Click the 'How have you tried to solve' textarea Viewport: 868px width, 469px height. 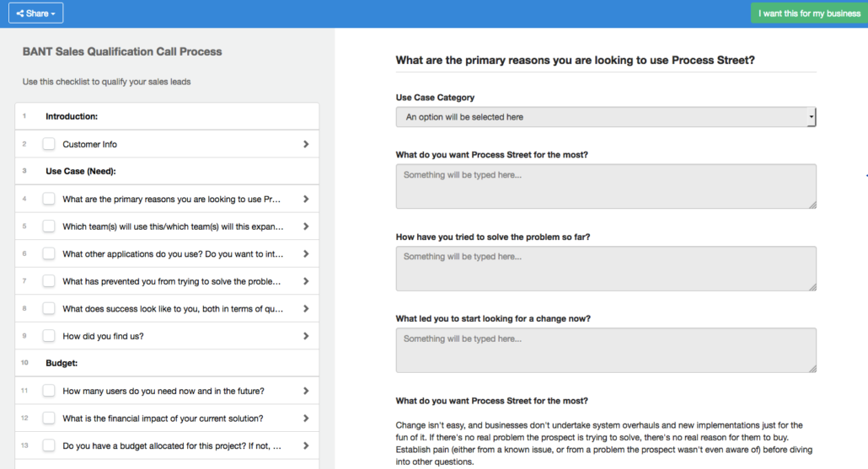[606, 269]
